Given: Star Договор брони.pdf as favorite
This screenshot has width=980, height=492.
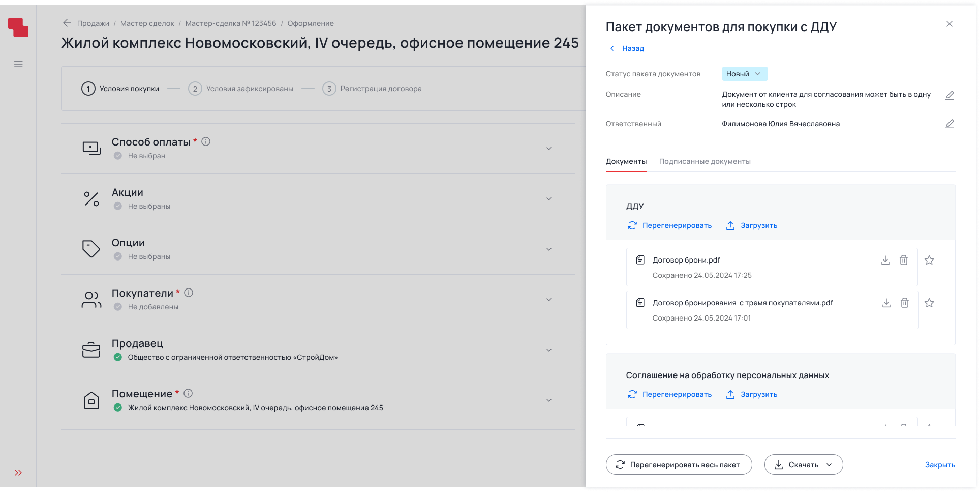Looking at the screenshot, I should tap(929, 260).
